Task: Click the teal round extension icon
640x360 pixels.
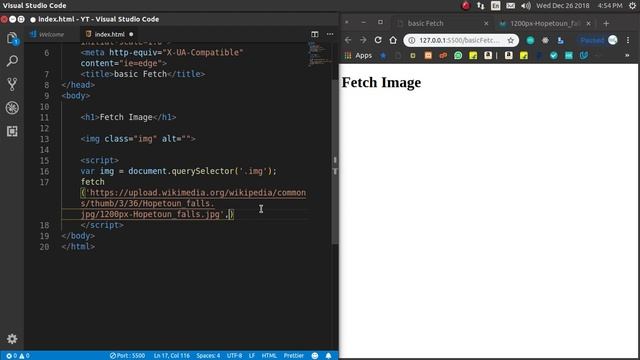Action: [530, 40]
